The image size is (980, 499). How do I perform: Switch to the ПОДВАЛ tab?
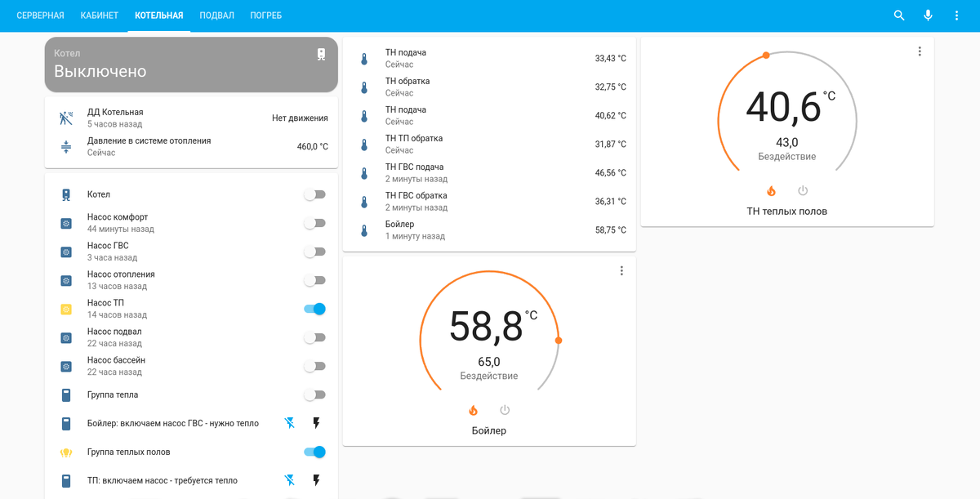point(217,16)
